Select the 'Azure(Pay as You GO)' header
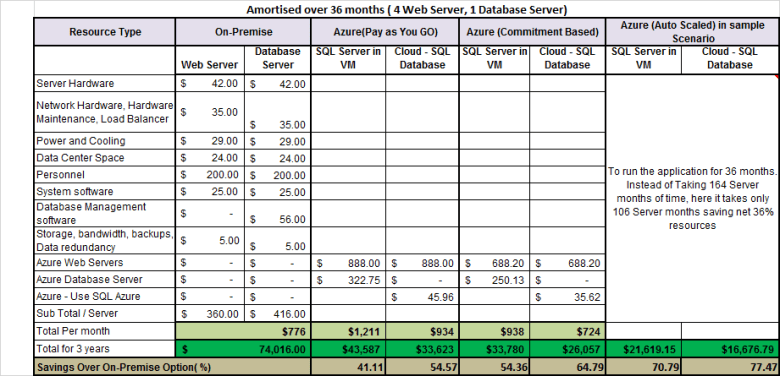This screenshot has height=376, width=780. (x=385, y=32)
